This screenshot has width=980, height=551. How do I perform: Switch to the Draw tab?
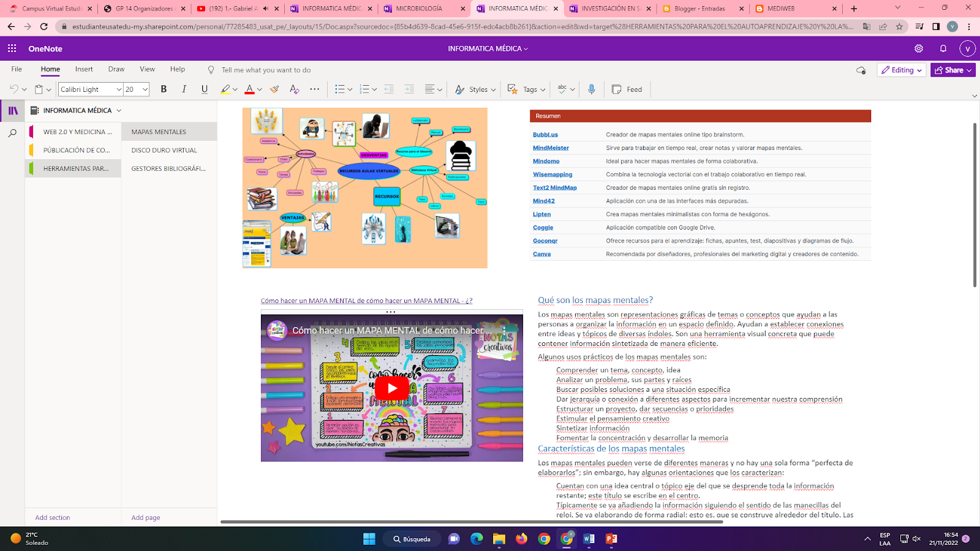116,69
